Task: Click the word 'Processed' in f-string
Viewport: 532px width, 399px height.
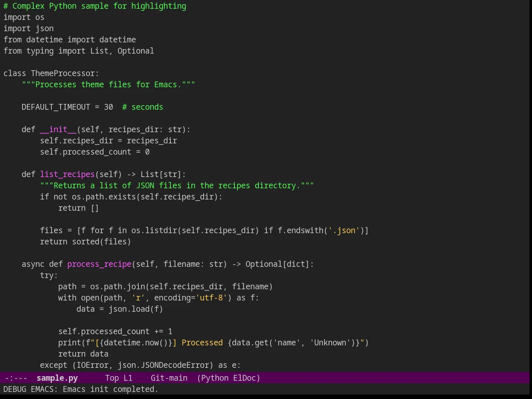Action: [202, 342]
